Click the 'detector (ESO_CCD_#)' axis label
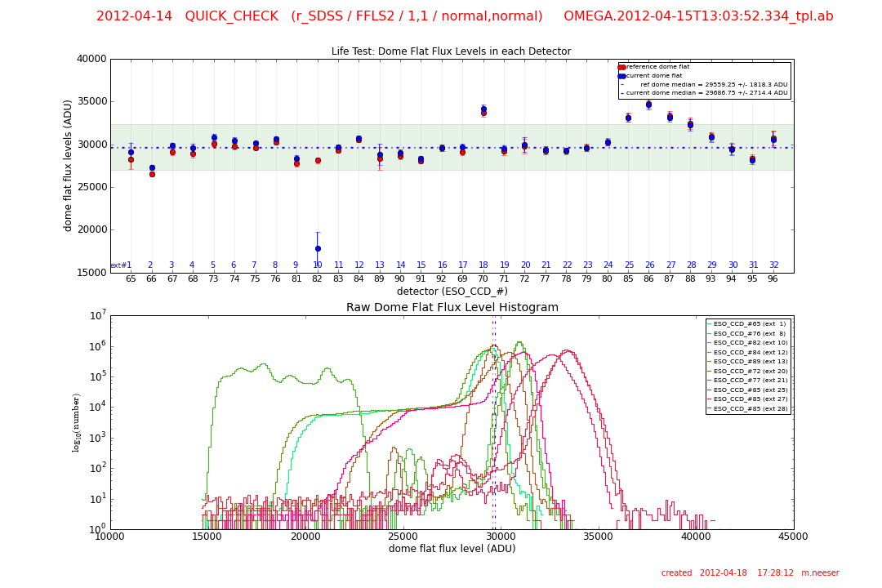 pos(452,292)
